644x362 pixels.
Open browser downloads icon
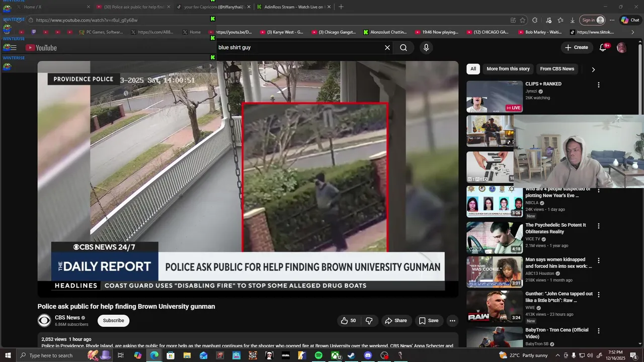pos(573,20)
